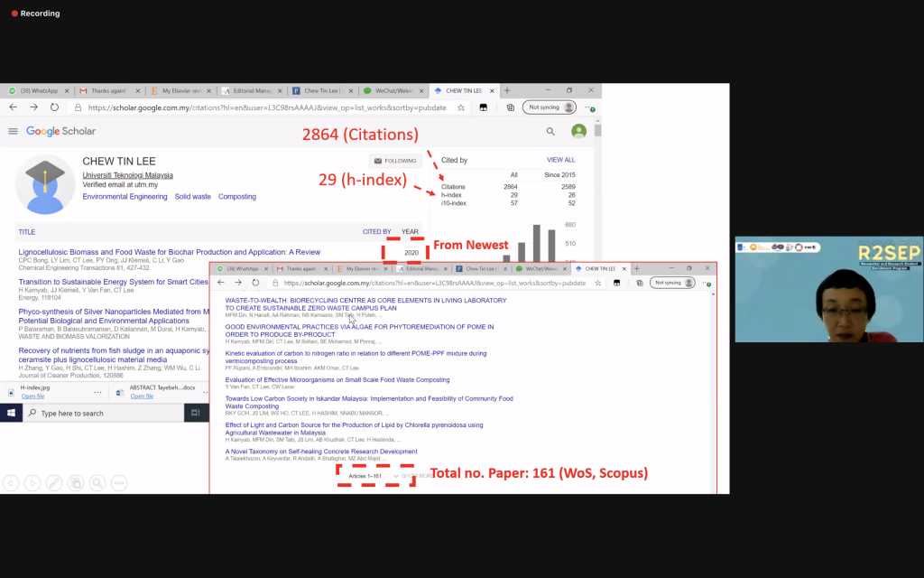Sort publications by the YEAR column header
Image resolution: width=924 pixels, height=578 pixels.
[410, 232]
